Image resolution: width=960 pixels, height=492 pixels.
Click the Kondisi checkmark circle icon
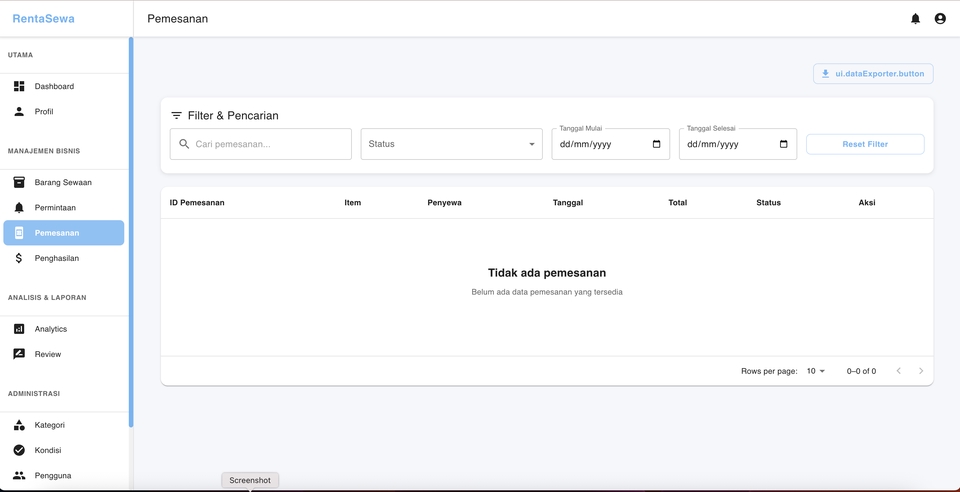coord(19,450)
